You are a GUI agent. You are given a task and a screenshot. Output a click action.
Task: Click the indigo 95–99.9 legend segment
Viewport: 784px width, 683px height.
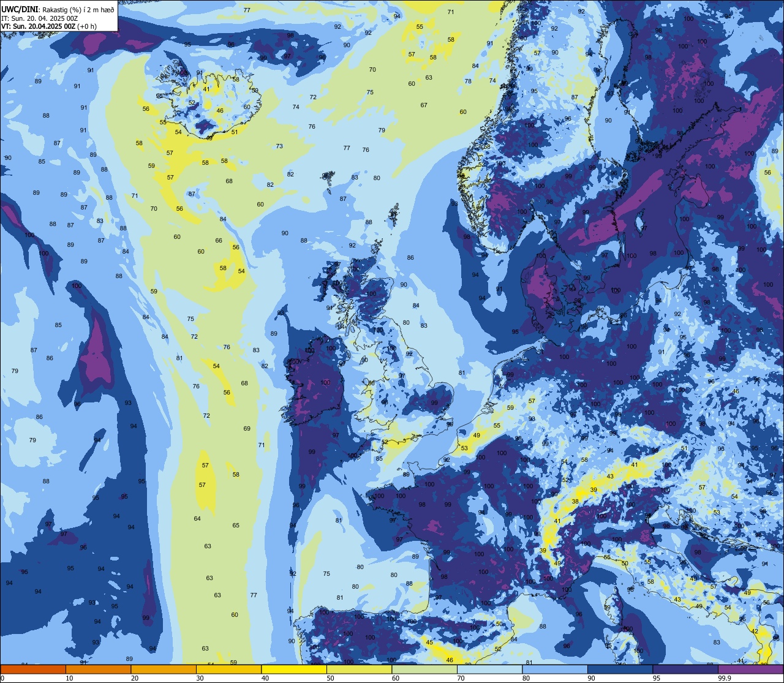685,669
